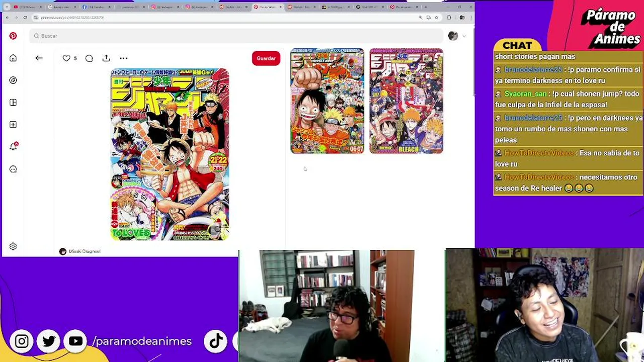Open the pin's comment bubble icon
This screenshot has width=644, height=362.
point(89,58)
